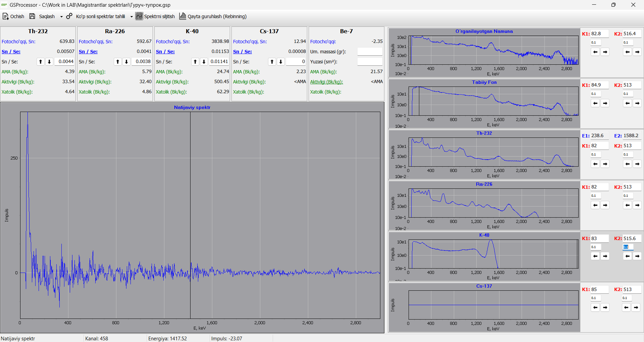
Task: Expand the Saqlash dropdown arrow
Action: click(x=61, y=16)
